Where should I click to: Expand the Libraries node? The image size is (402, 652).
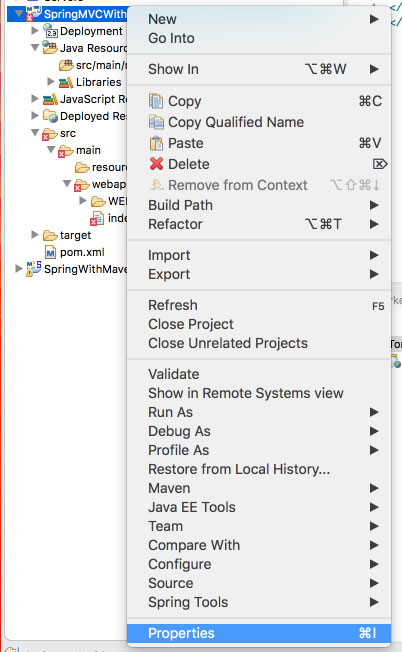(51, 81)
